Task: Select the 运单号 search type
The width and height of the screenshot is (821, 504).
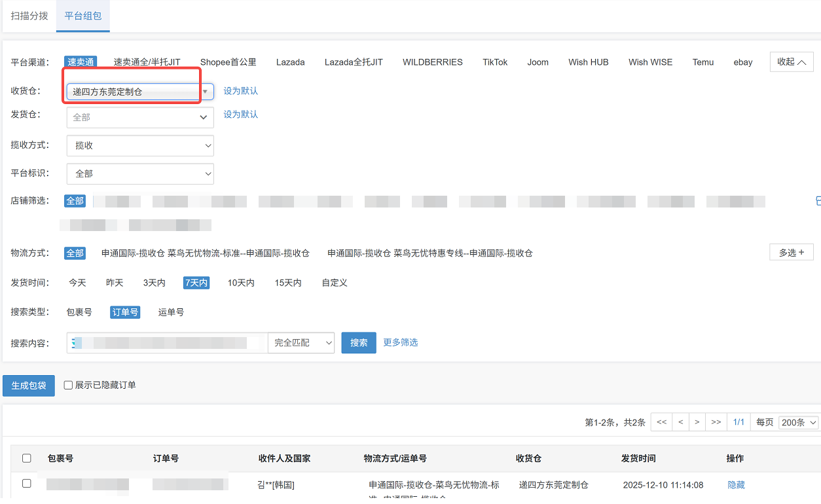Action: coord(171,312)
